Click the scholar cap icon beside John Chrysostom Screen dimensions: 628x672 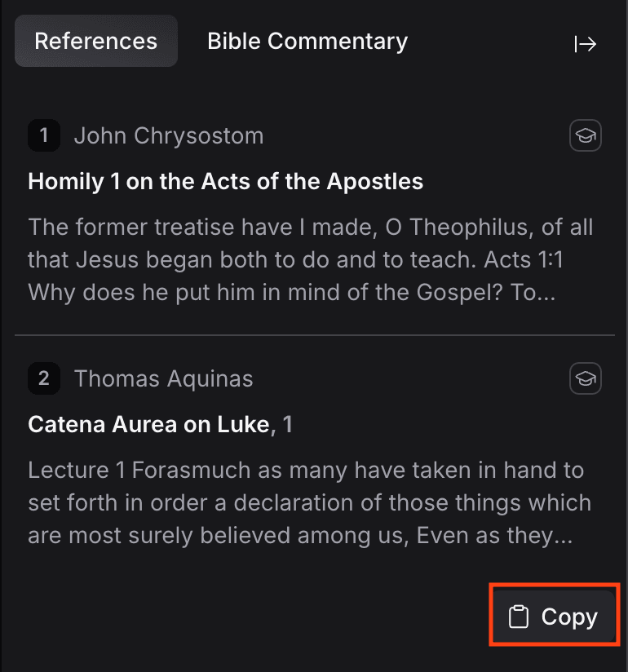click(x=585, y=136)
